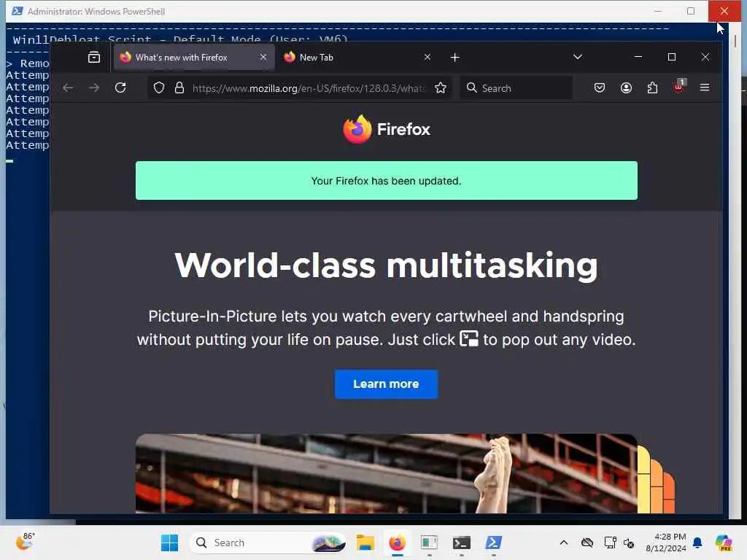Open the taskbar Search box
This screenshot has width=747, height=560.
coord(268,542)
